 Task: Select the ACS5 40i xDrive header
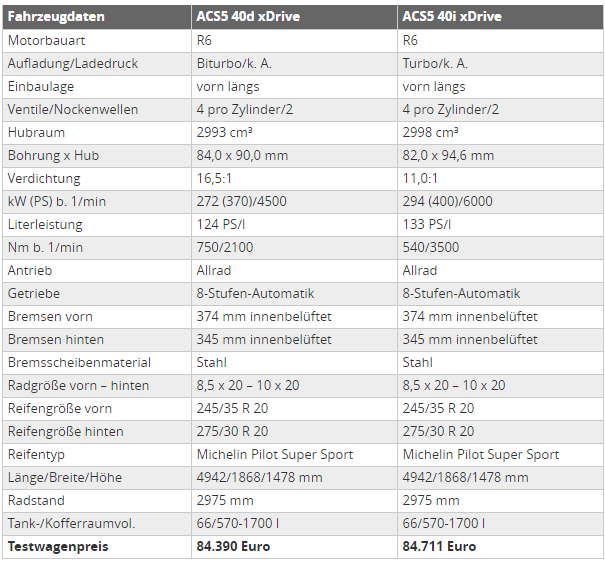[x=452, y=17]
